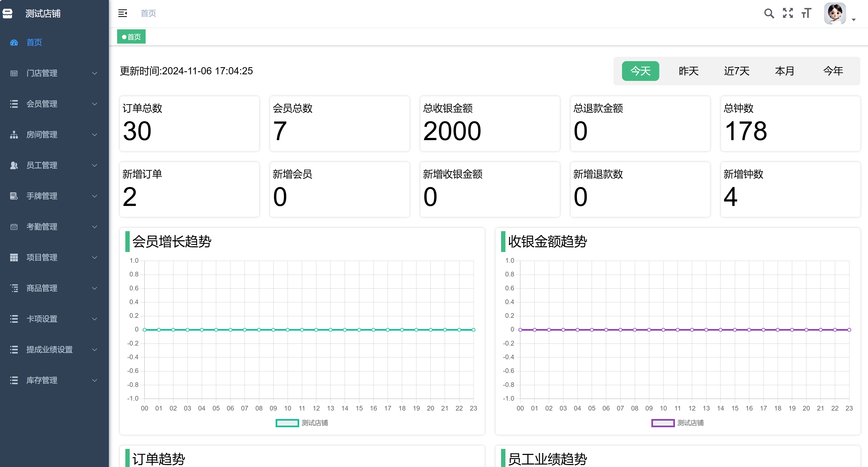Open user menu dropdown caret
Viewport: 868px width, 467px height.
click(854, 20)
